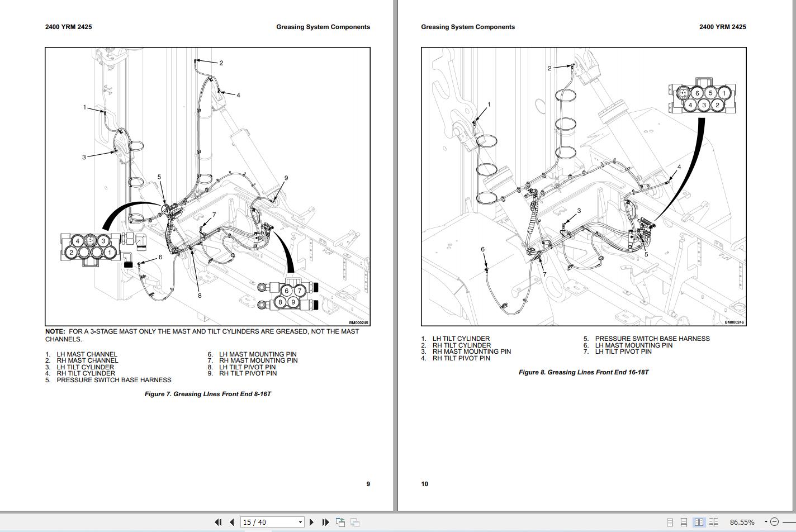Switch to single page view

(670, 522)
